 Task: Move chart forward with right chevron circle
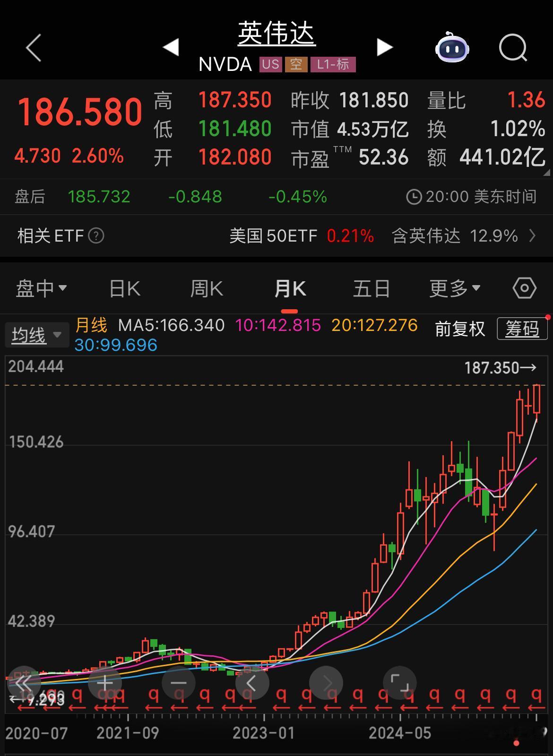point(326,683)
